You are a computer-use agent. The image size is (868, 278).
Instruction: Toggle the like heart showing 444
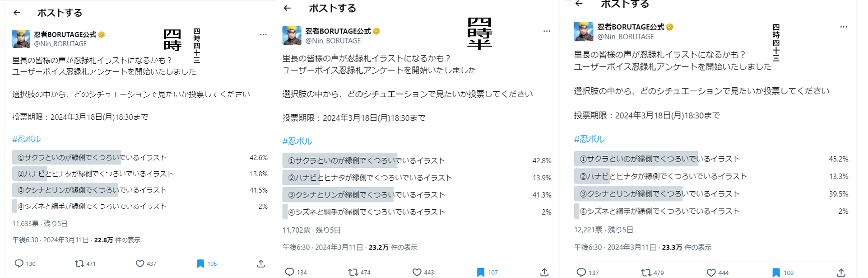pos(711,273)
